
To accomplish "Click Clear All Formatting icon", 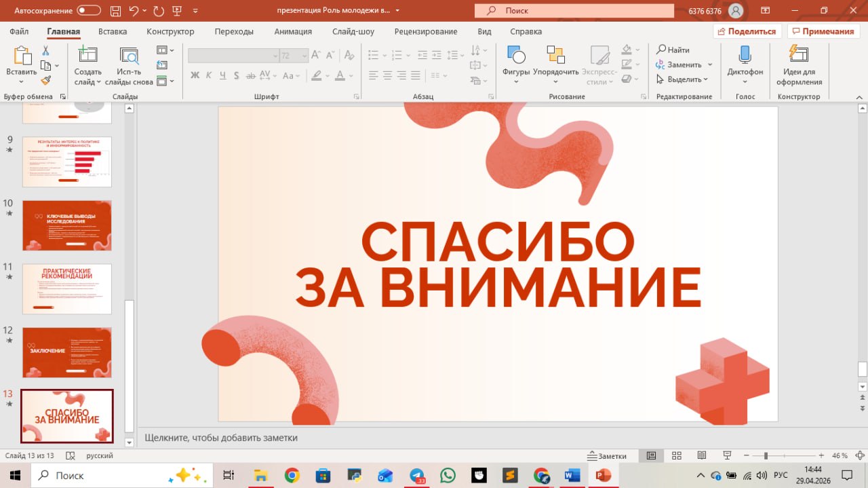I will point(349,56).
